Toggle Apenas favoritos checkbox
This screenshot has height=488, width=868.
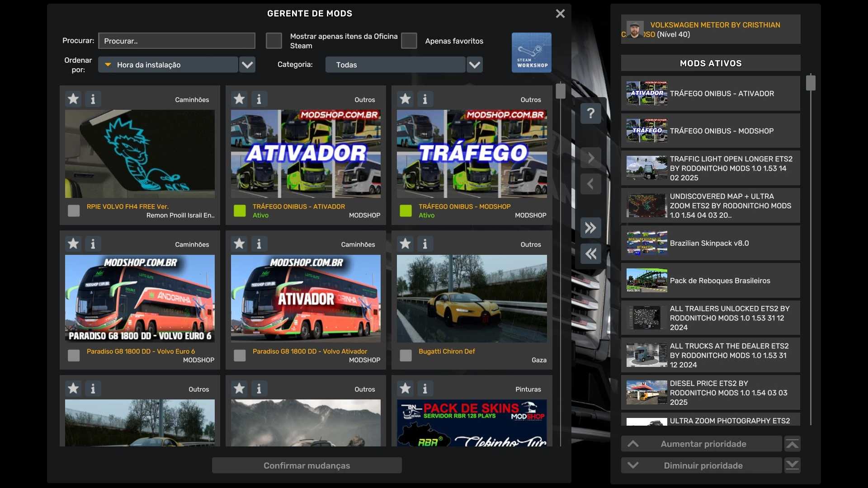409,41
